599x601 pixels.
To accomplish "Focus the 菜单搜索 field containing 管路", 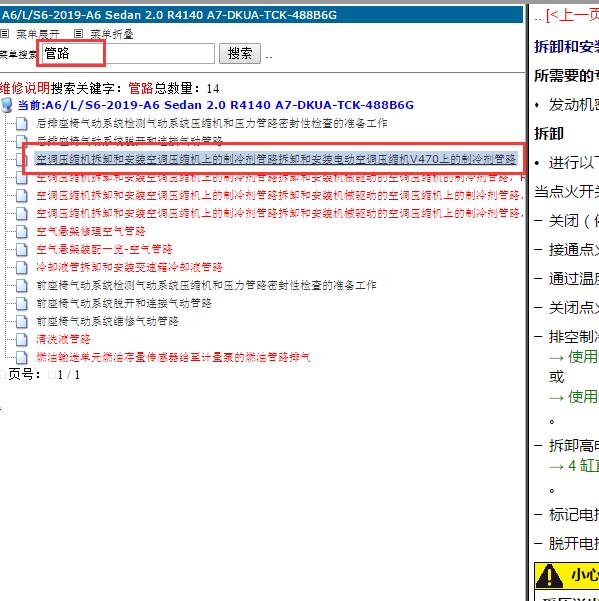I will coord(126,53).
